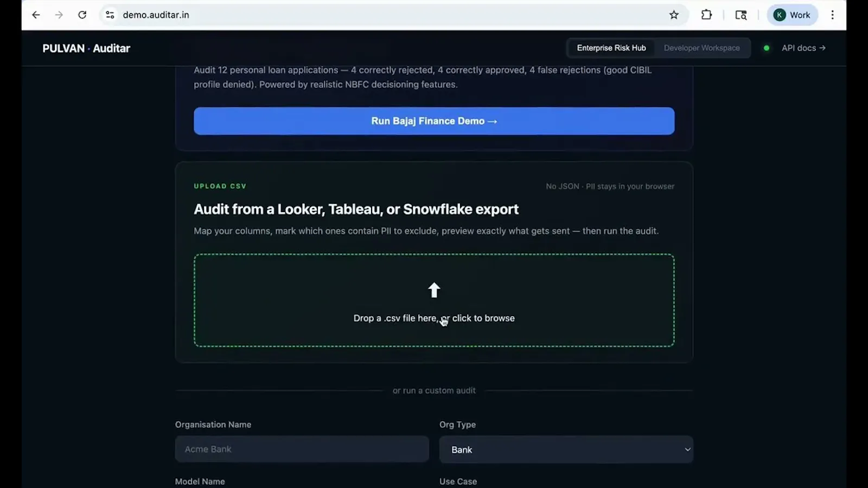Image resolution: width=868 pixels, height=488 pixels.
Task: Bookmark this page with the star icon
Action: [674, 15]
